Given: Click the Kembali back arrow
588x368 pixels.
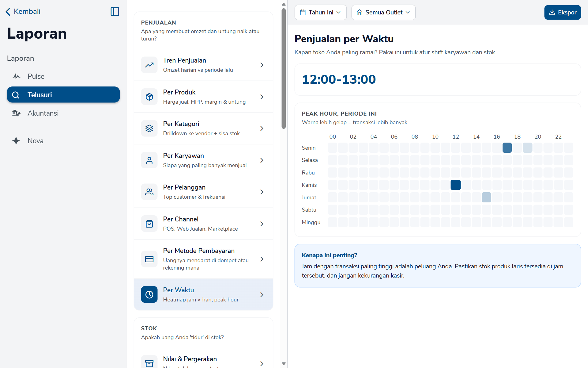Looking at the screenshot, I should [8, 12].
